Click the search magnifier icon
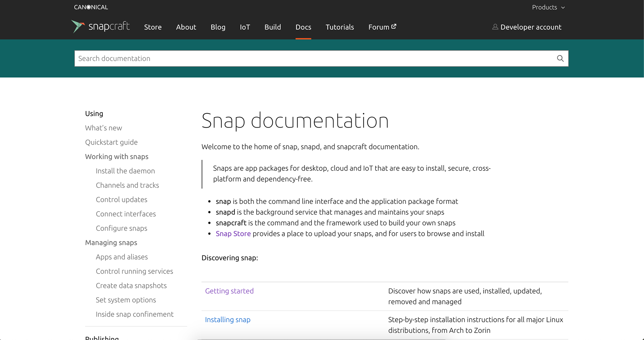 coord(560,58)
